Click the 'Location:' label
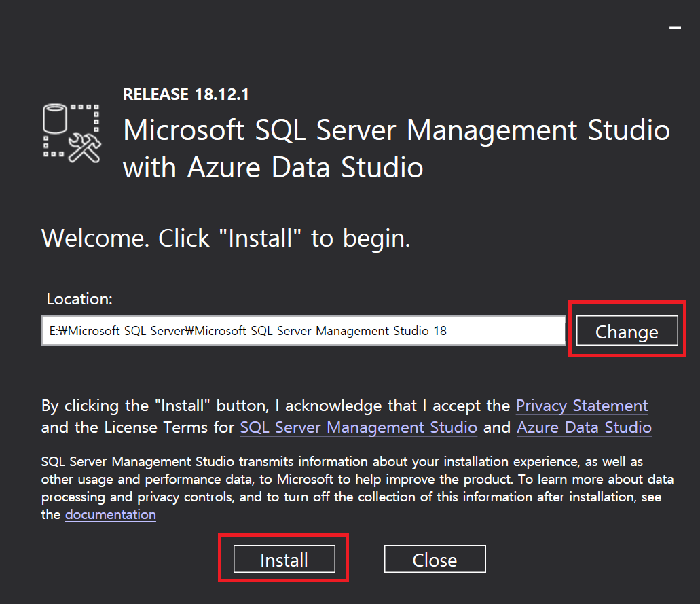Image resolution: width=700 pixels, height=604 pixels. (x=79, y=299)
